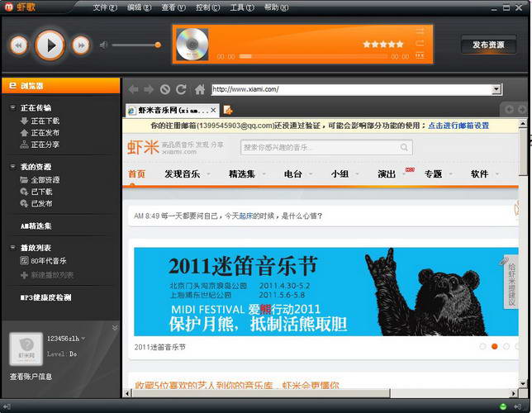Close the 虾米音乐网 tab
The image size is (532, 413).
point(213,110)
